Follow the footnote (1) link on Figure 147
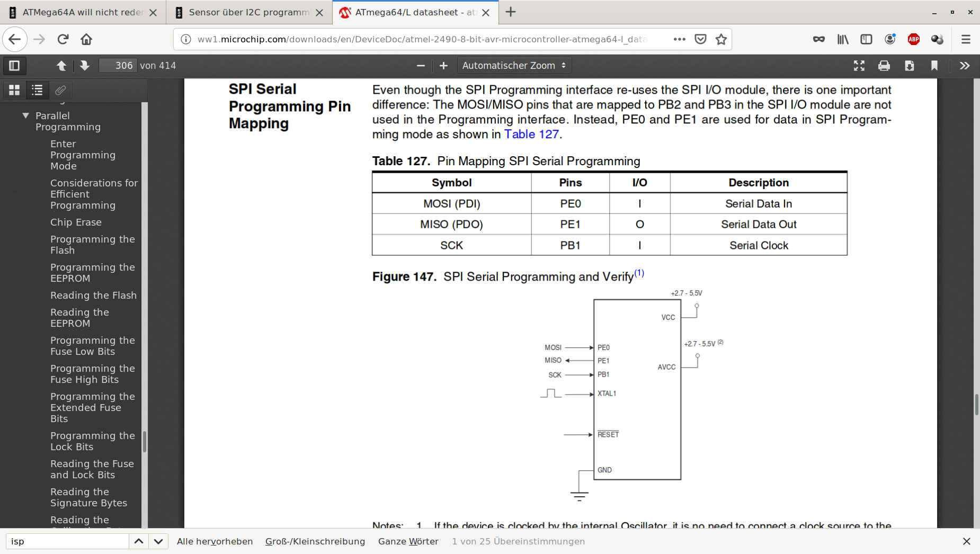The width and height of the screenshot is (980, 554). click(x=639, y=273)
